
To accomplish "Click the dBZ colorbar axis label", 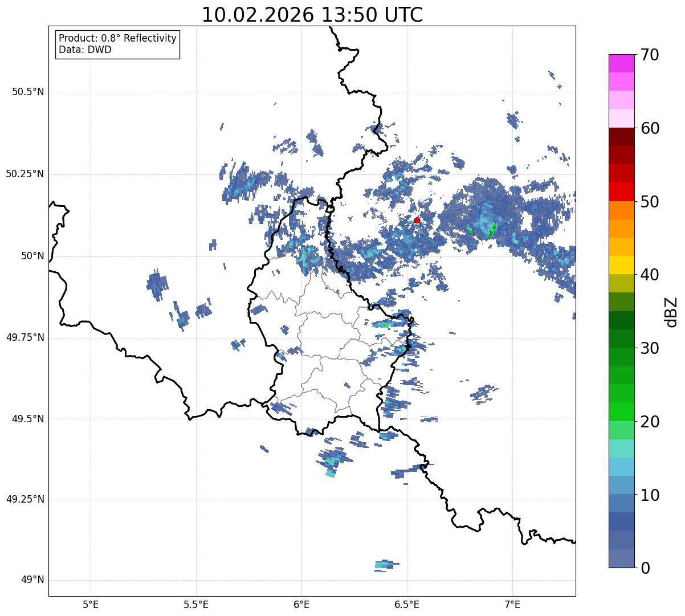I will [x=671, y=311].
